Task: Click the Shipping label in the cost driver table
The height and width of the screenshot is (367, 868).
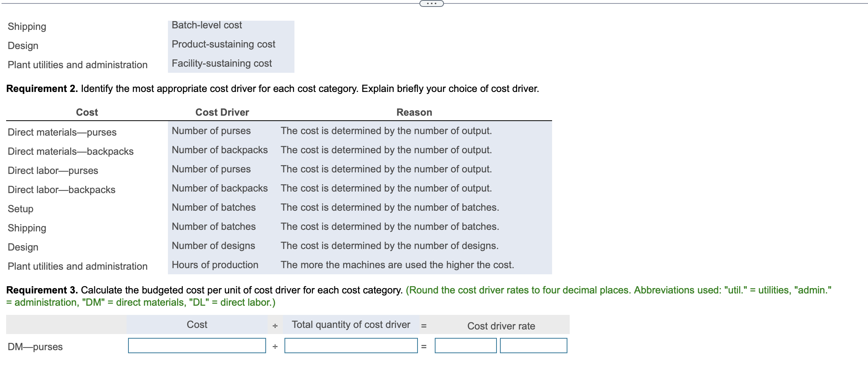Action: [27, 228]
